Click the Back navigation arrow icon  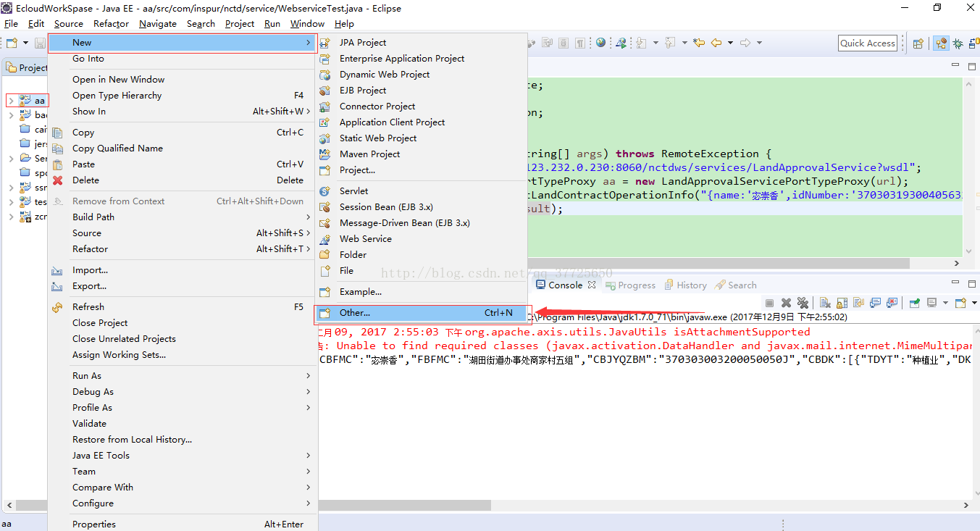tap(716, 43)
